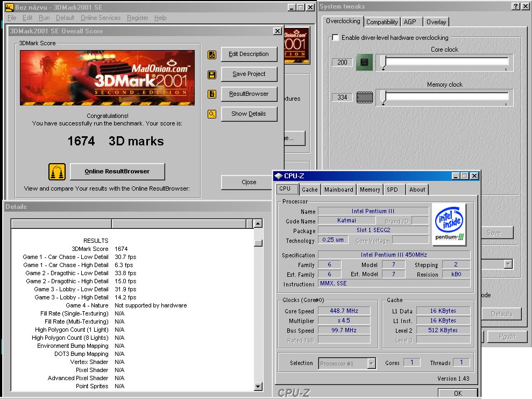532x399 pixels.
Task: Click the Details list scroll down arrow
Action: coord(258,387)
